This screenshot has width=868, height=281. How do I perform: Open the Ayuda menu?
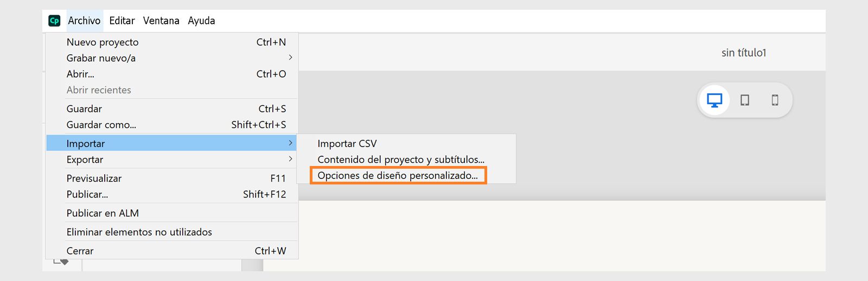click(x=201, y=21)
